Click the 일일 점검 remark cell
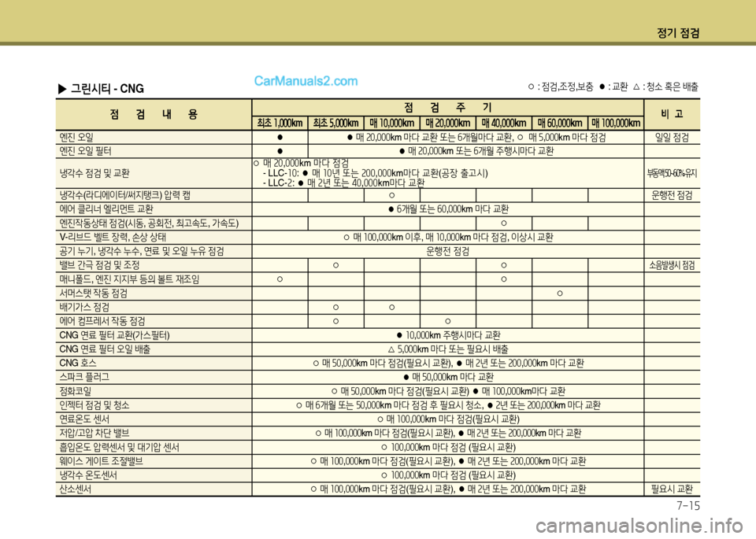 pos(672,137)
